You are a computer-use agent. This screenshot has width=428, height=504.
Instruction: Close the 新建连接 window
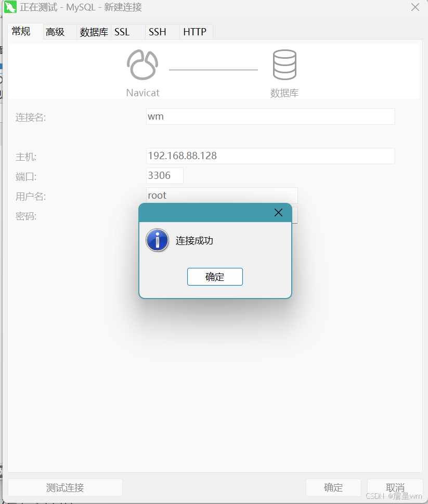click(x=415, y=7)
